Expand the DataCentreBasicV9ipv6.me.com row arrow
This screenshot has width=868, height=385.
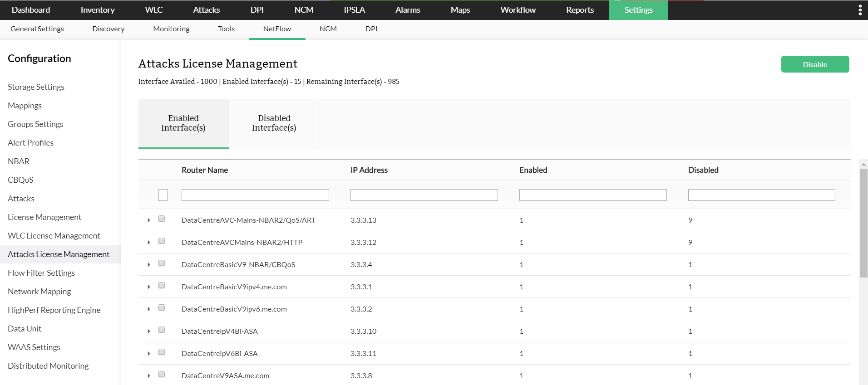[x=149, y=309]
